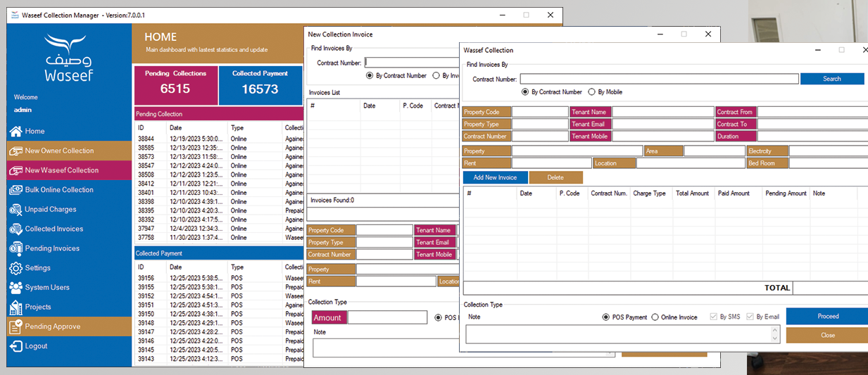The width and height of the screenshot is (868, 375).
Task: Click Note box scrollbar up arrow
Action: click(776, 329)
